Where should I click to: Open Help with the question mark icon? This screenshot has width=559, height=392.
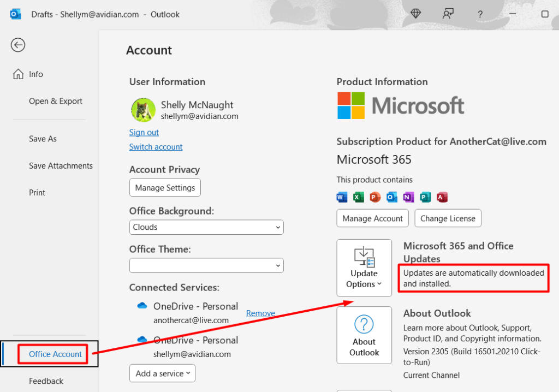pyautogui.click(x=480, y=14)
